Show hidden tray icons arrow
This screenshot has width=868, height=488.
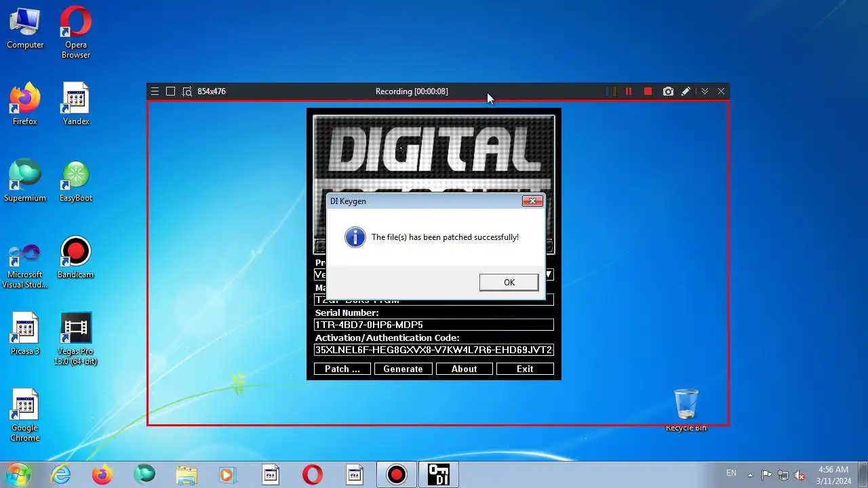coord(750,475)
